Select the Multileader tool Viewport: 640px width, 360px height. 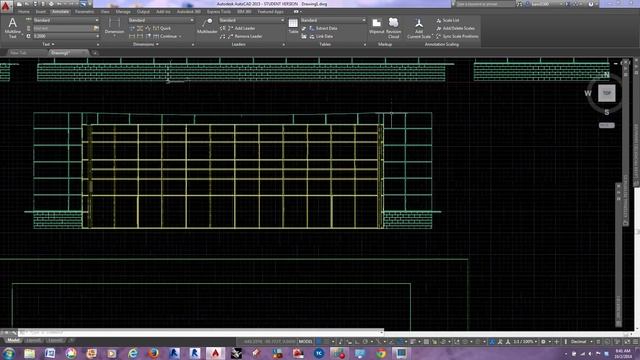(207, 26)
